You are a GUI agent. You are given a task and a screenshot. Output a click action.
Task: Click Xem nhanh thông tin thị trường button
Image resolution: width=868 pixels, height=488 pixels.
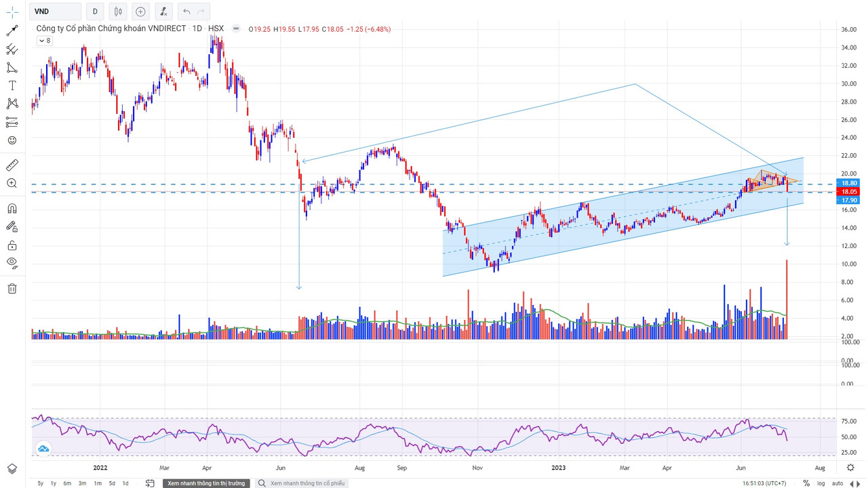point(206,483)
